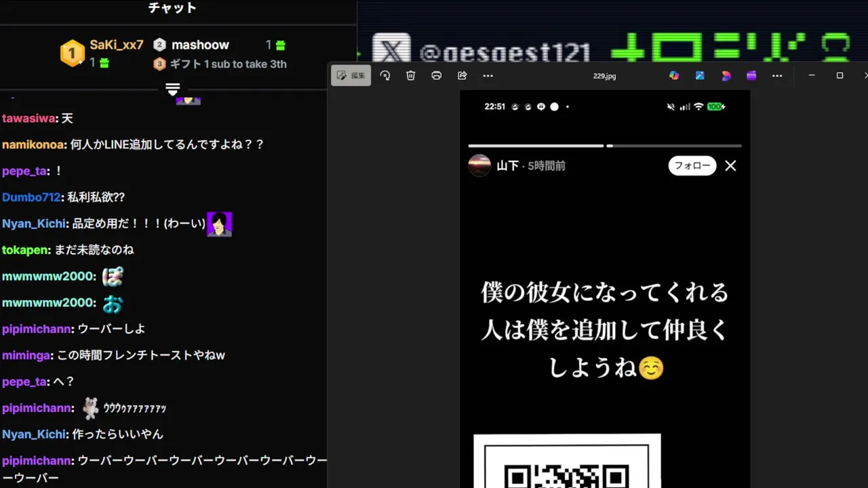Screen dimensions: 868x488
Task: Click message 何人かLINE追加してるんですよね？？
Action: click(x=167, y=144)
